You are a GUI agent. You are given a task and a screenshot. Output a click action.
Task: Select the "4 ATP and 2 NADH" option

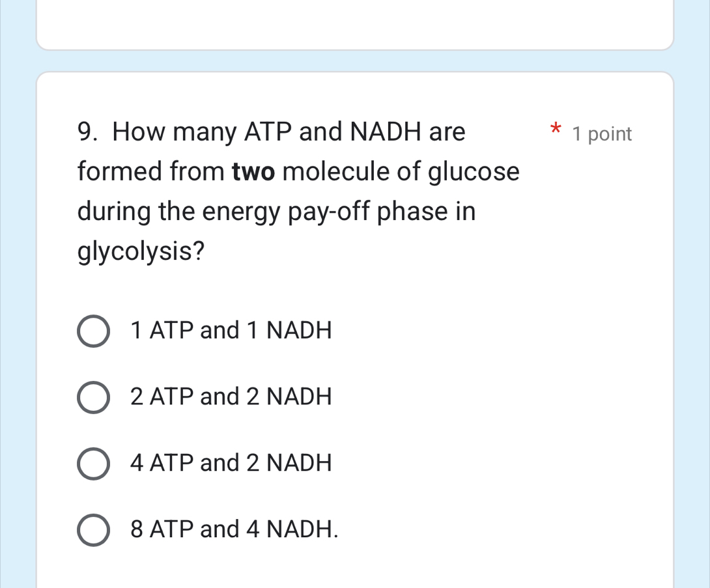tap(92, 464)
